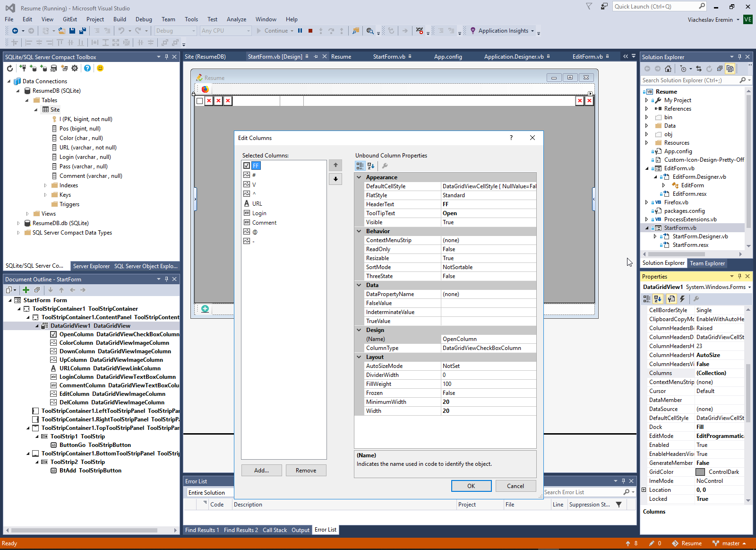Click the green add button on the form designer
This screenshot has height=550, width=756.
(205, 309)
